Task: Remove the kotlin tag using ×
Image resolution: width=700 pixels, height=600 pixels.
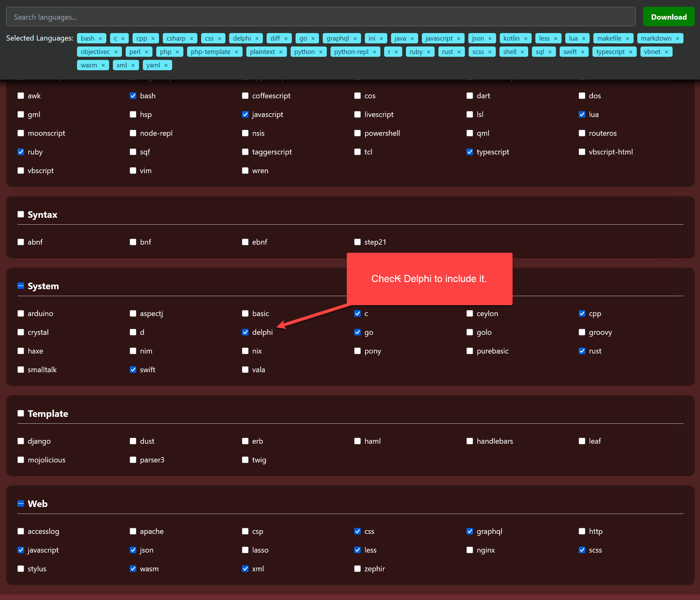Action: pos(525,39)
